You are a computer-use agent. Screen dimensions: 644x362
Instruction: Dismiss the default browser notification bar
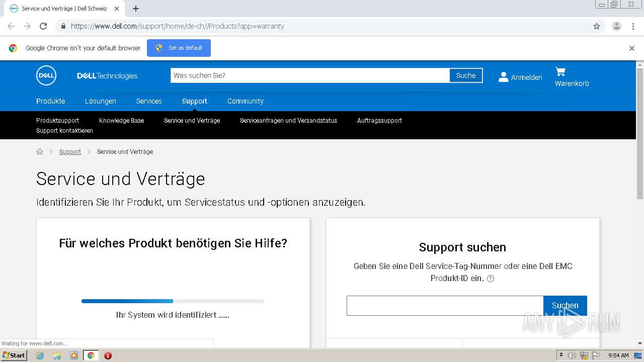point(632,48)
